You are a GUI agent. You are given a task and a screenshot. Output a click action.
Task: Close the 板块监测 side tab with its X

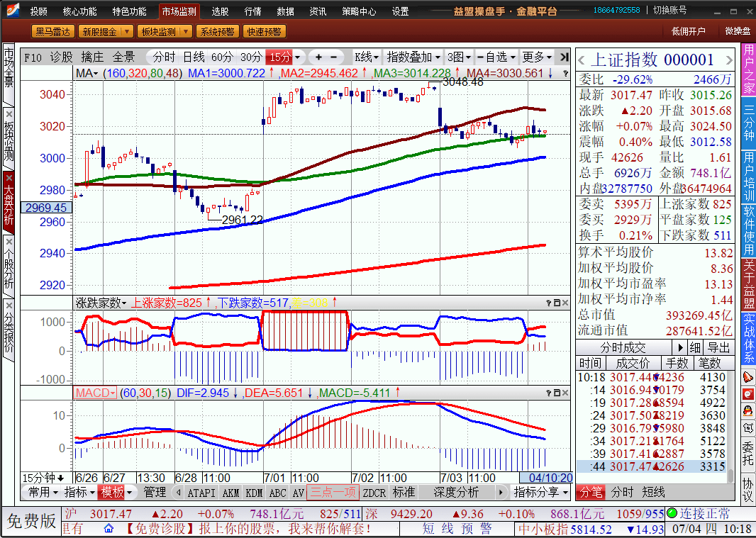click(9, 114)
